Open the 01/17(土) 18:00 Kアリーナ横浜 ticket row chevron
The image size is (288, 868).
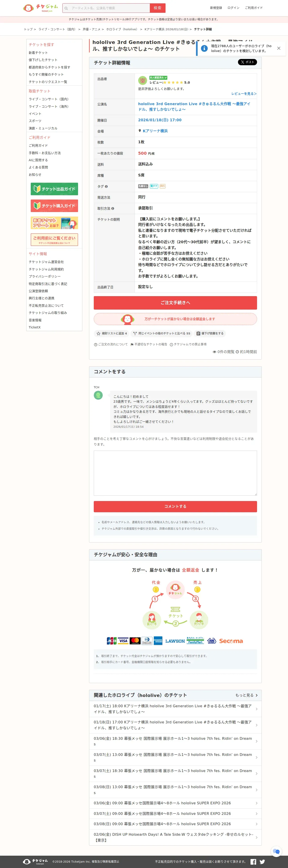click(256, 709)
